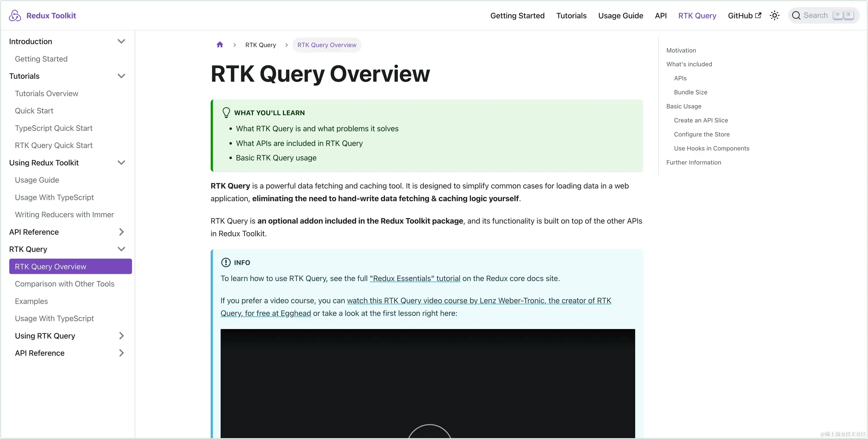Screen dimensions: 868x439
Task: Collapse the Using Redux Toolkit section
Action: 121,163
